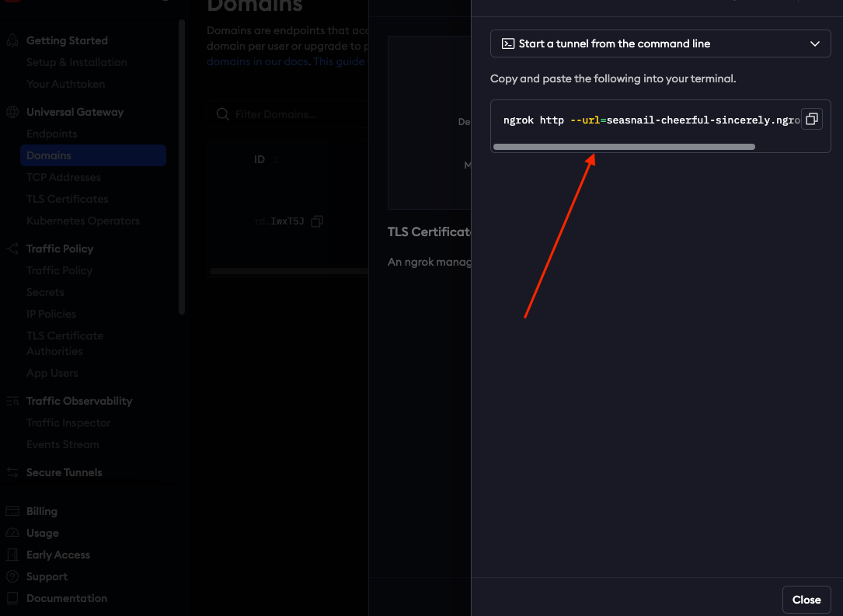Copy the domain ID ending in IwxT5J

[316, 221]
